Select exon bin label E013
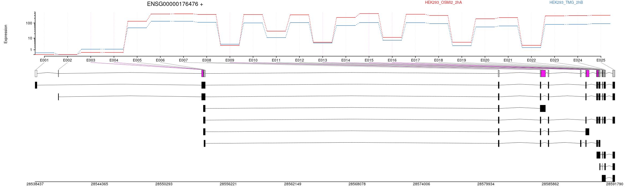The width and height of the screenshot is (644, 188). pos(323,60)
